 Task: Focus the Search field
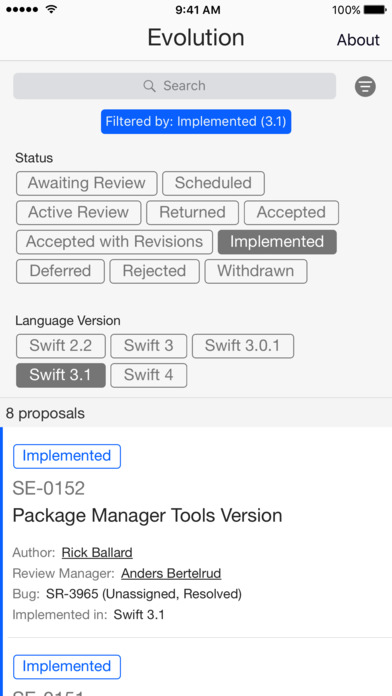click(x=174, y=86)
